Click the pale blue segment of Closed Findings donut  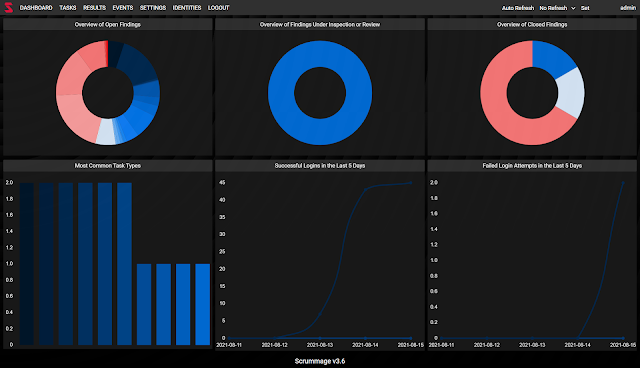[571, 93]
